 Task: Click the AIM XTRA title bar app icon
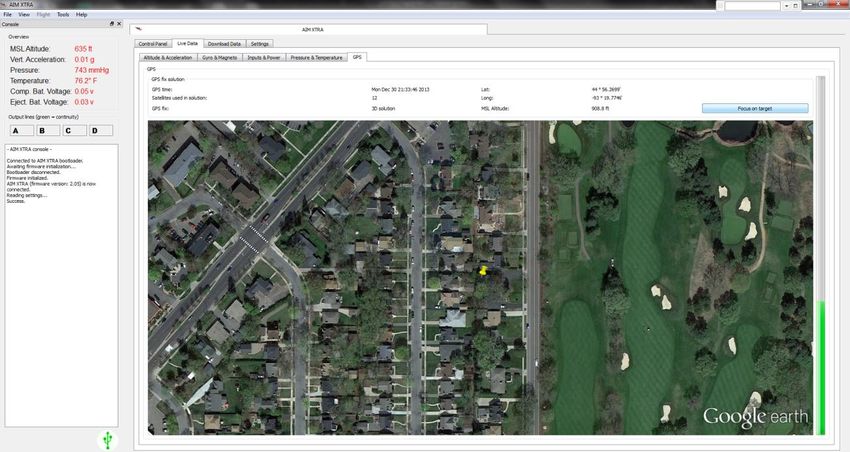[x=4, y=4]
